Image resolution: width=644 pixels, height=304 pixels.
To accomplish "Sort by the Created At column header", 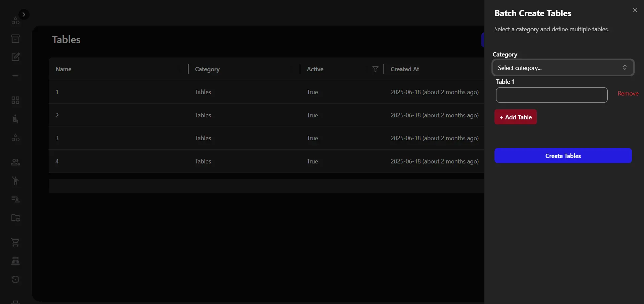I will [x=405, y=69].
